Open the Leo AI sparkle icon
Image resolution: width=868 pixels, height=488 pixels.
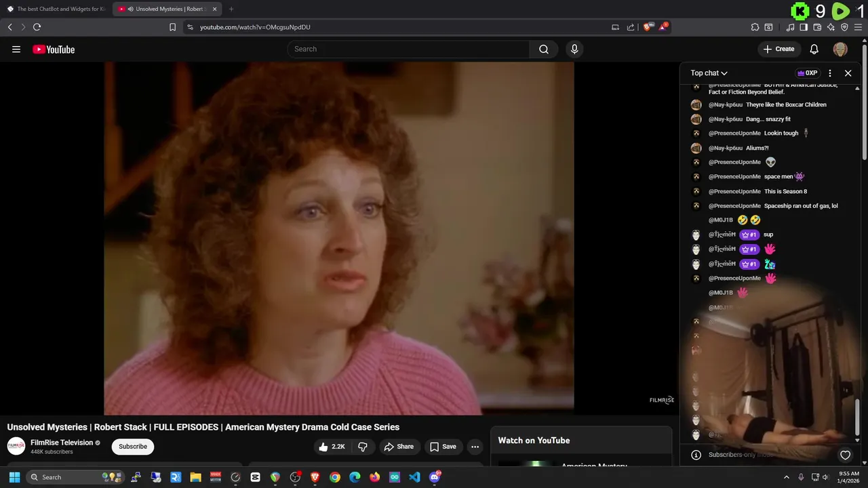(x=831, y=27)
